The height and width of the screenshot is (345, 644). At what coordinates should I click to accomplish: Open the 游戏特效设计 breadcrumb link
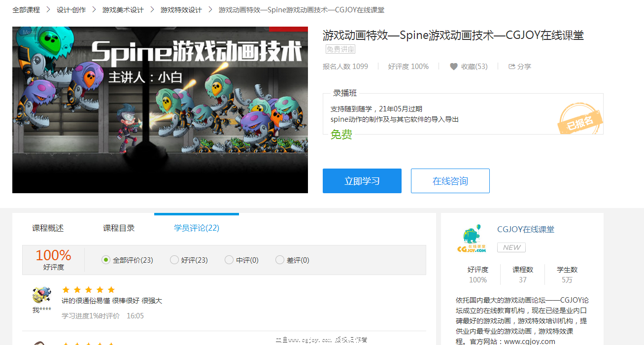pyautogui.click(x=181, y=10)
